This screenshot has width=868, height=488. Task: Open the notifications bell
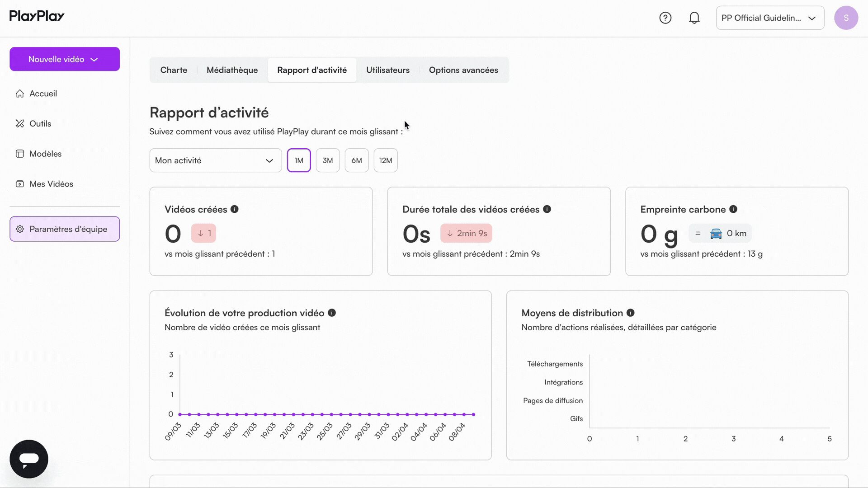(694, 18)
